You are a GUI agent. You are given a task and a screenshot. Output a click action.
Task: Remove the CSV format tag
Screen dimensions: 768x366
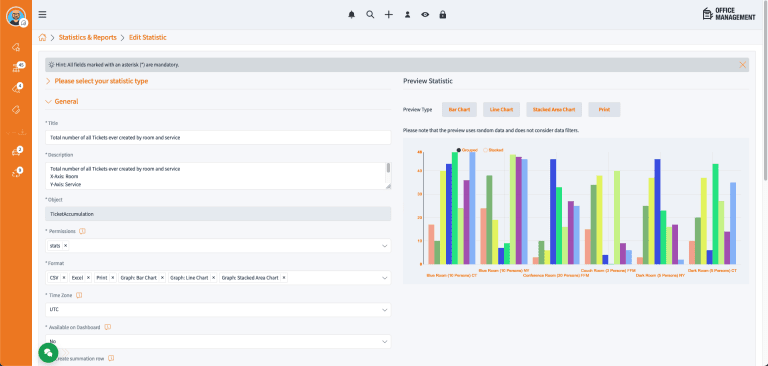click(64, 278)
